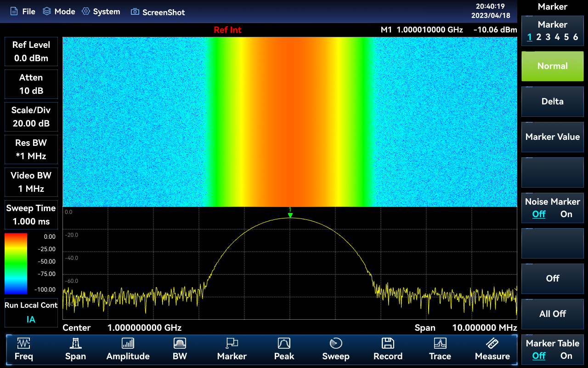Turn all markers off with All Off
Screen dimensions: 588x368
(x=552, y=314)
